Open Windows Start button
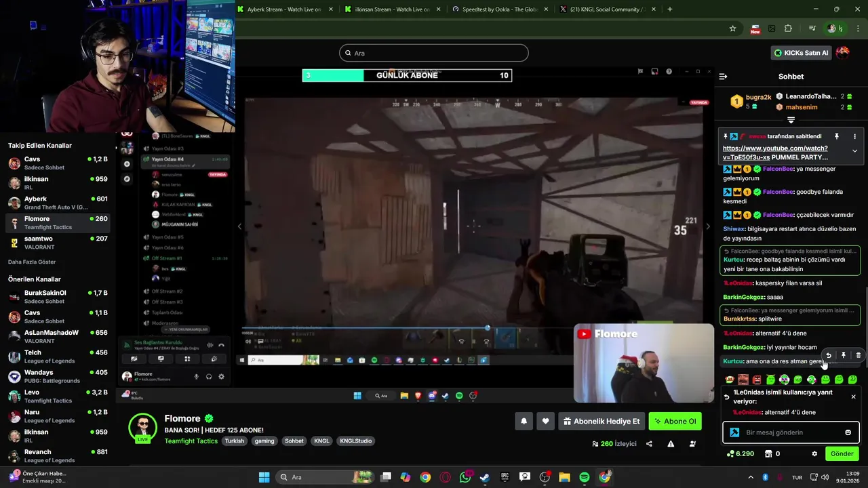The width and height of the screenshot is (868, 488). coord(264,477)
